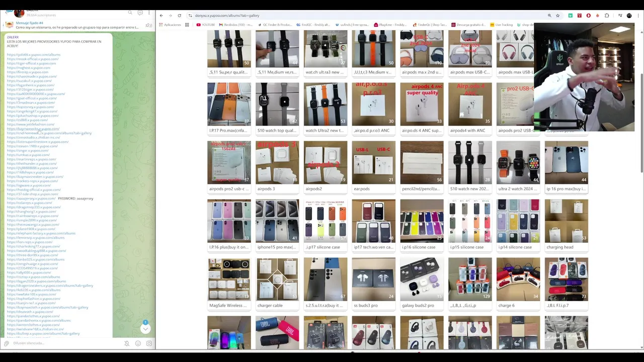Search inside the Telegram channel
The image size is (644, 362).
pyautogui.click(x=130, y=13)
